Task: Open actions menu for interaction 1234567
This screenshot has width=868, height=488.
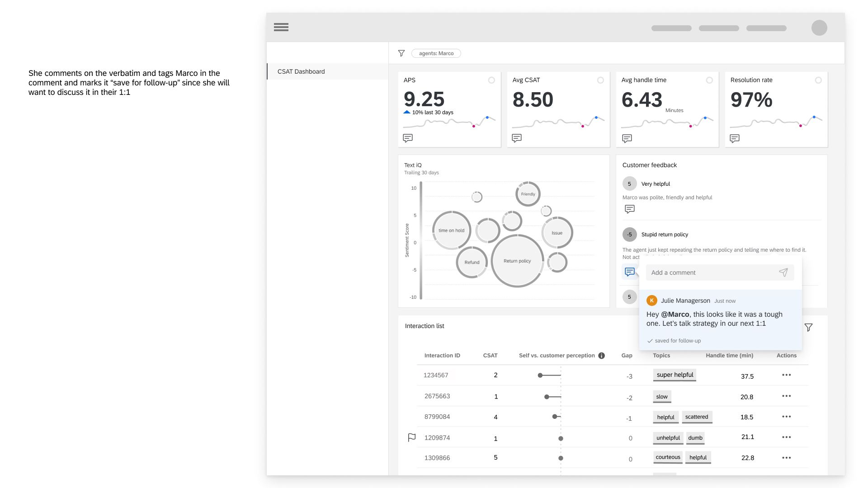Action: click(787, 375)
